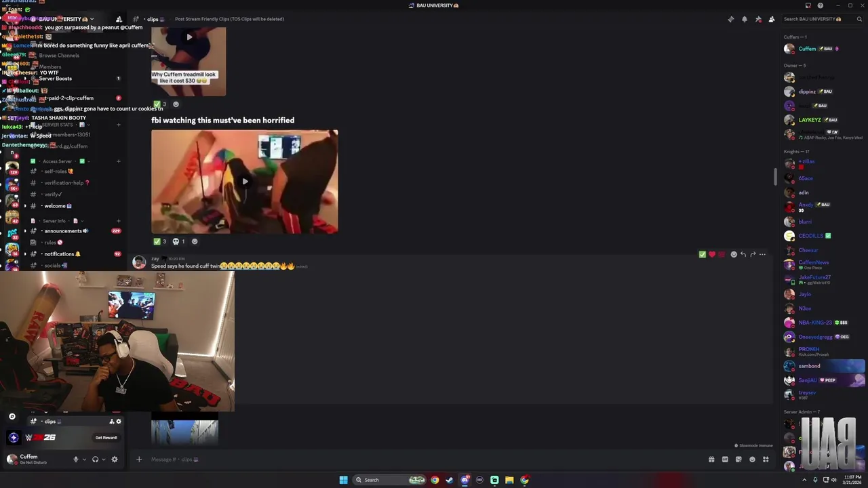868x488 pixels.
Task: Toggle skull reaction on fbi clip
Action: 179,241
